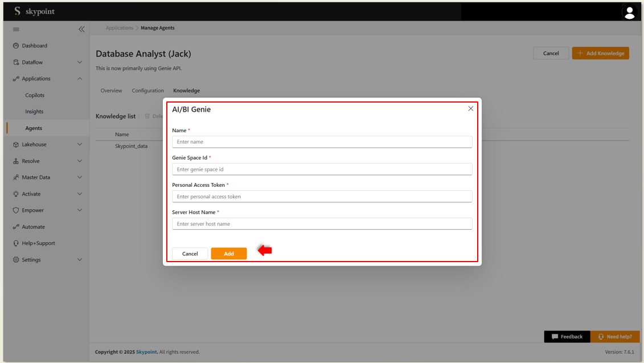Switch to the Overview tab

click(111, 91)
